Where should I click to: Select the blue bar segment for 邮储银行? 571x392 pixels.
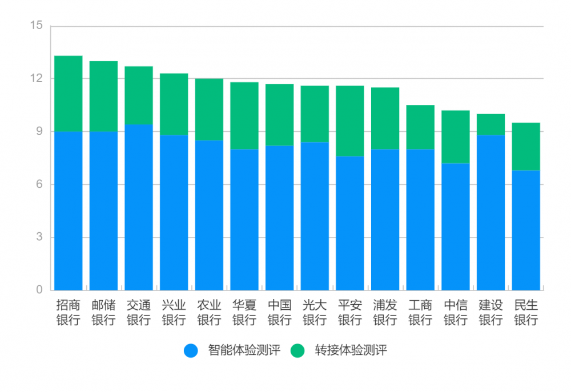(x=104, y=211)
